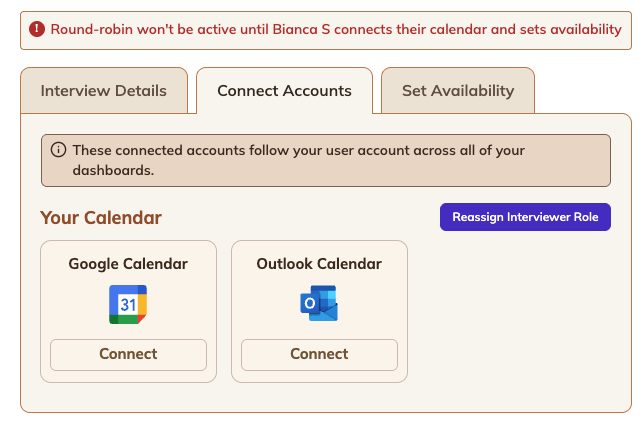Click the Outlook Calendar card title
Image resolution: width=644 pixels, height=430 pixels.
point(319,264)
